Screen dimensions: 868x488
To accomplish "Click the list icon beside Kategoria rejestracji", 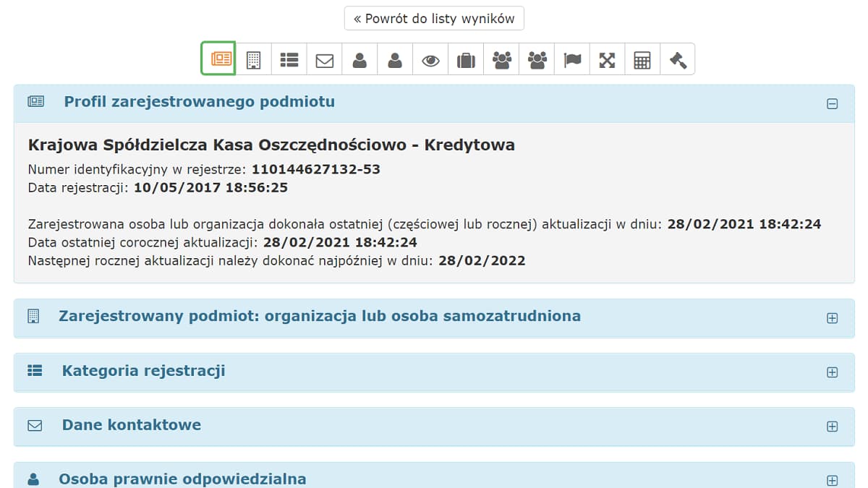I will (35, 371).
